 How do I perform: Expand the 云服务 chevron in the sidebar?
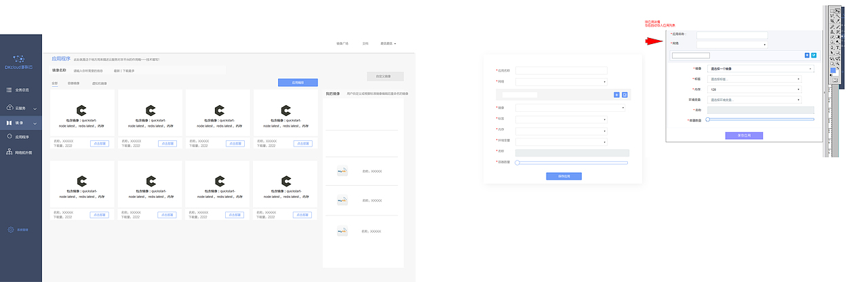pos(35,108)
